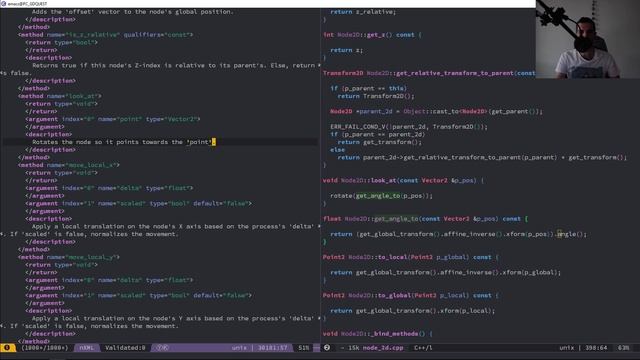
Task: Click unix encoding in the left mode line
Action: click(x=239, y=348)
